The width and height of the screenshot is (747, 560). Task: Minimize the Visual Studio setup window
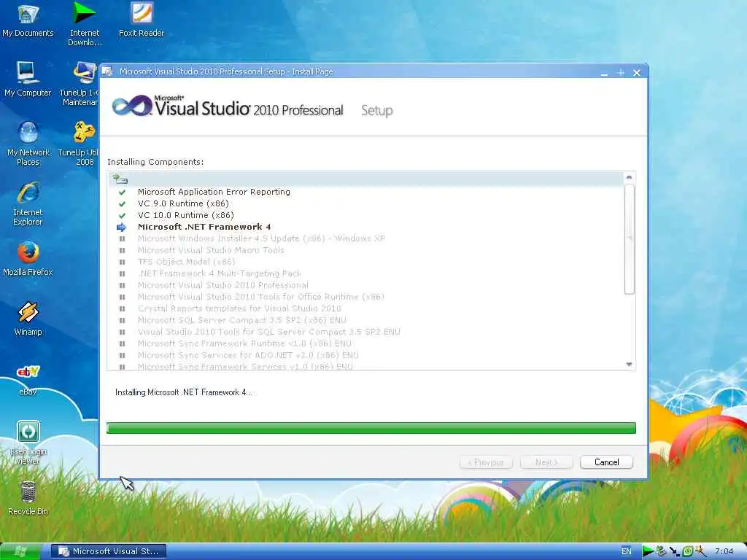604,73
